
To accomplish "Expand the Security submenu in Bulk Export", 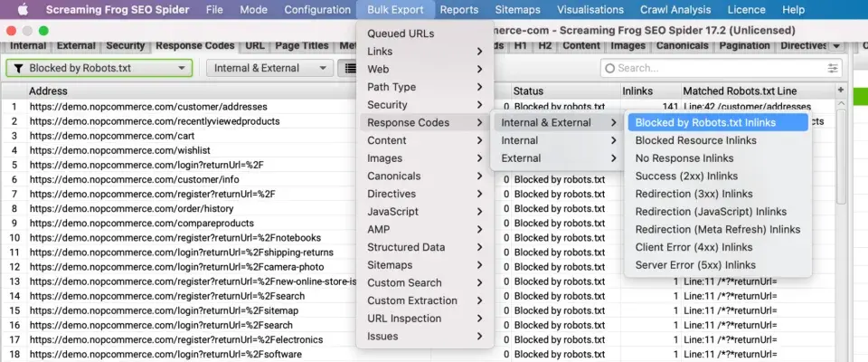I will click(x=425, y=105).
